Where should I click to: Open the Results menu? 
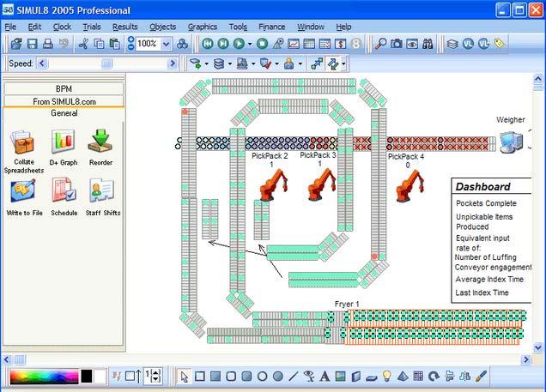125,27
